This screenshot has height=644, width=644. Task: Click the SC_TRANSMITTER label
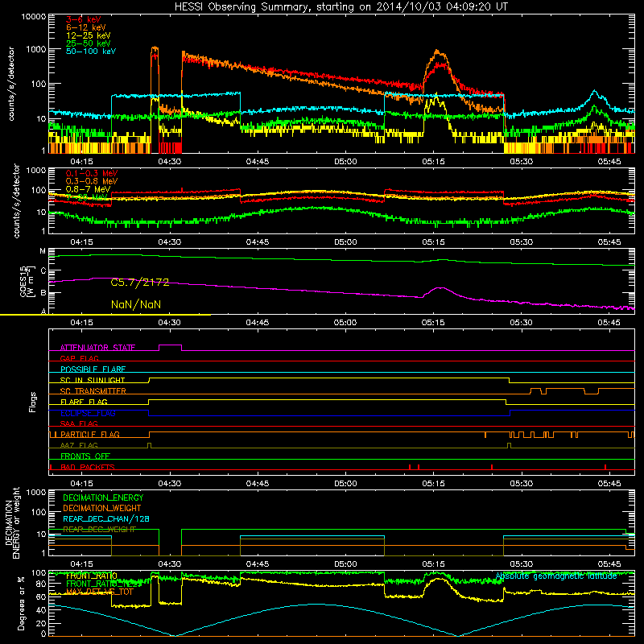(93, 391)
